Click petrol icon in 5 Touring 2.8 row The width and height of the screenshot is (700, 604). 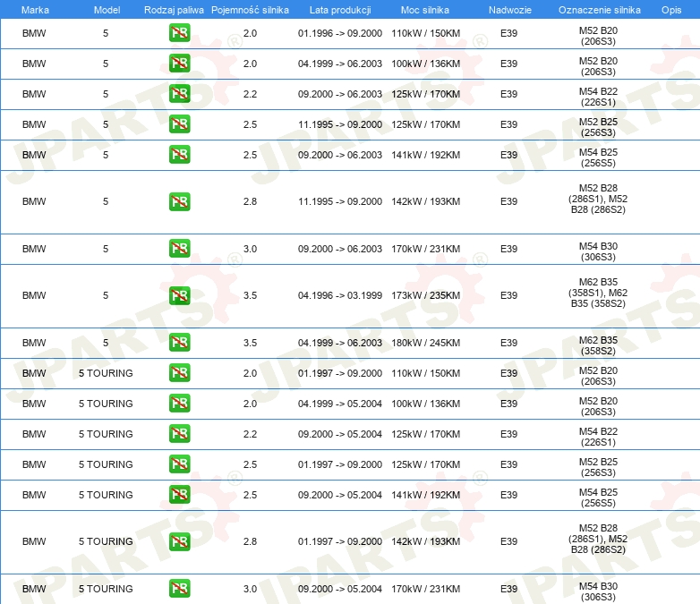click(x=179, y=541)
